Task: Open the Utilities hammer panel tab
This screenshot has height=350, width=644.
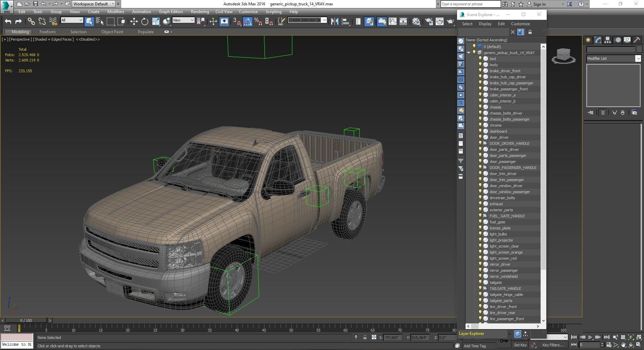Action: pyautogui.click(x=637, y=40)
